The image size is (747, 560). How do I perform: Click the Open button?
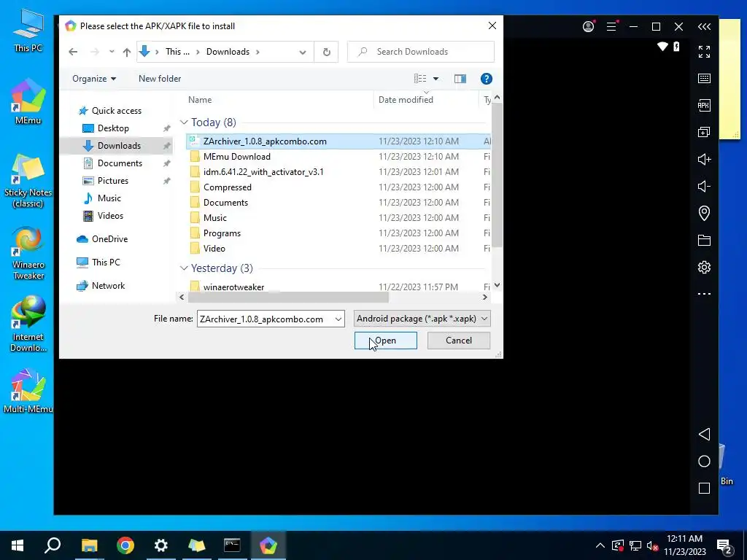(385, 341)
